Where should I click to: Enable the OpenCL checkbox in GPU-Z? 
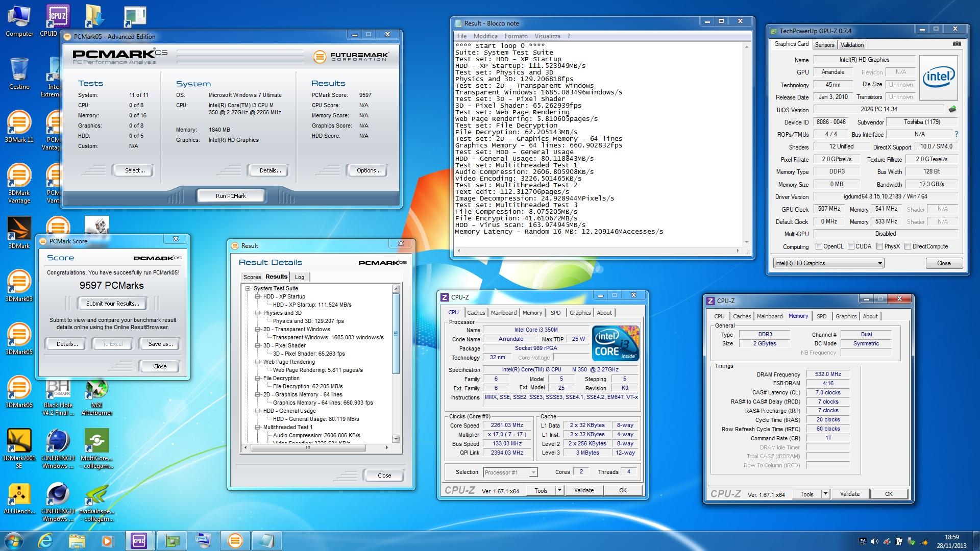tap(819, 246)
